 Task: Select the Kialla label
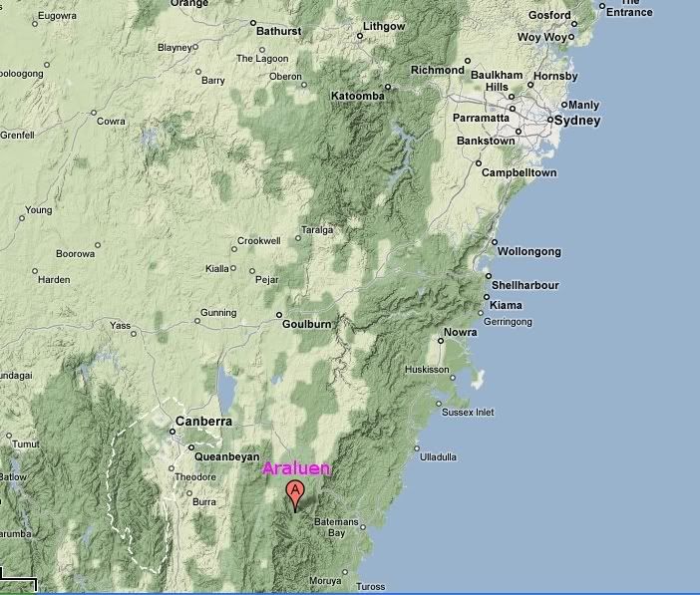[x=217, y=269]
